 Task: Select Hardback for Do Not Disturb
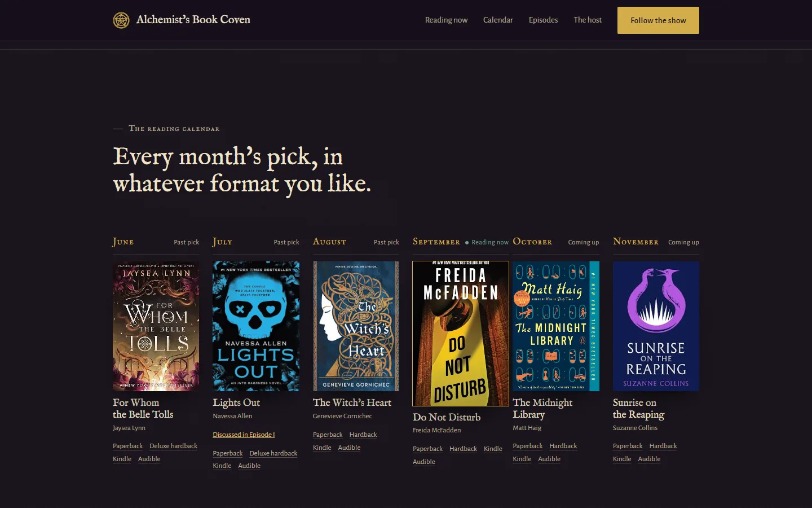click(463, 449)
